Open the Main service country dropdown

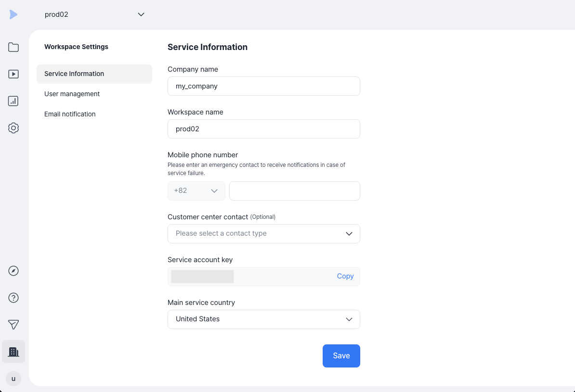click(x=264, y=319)
